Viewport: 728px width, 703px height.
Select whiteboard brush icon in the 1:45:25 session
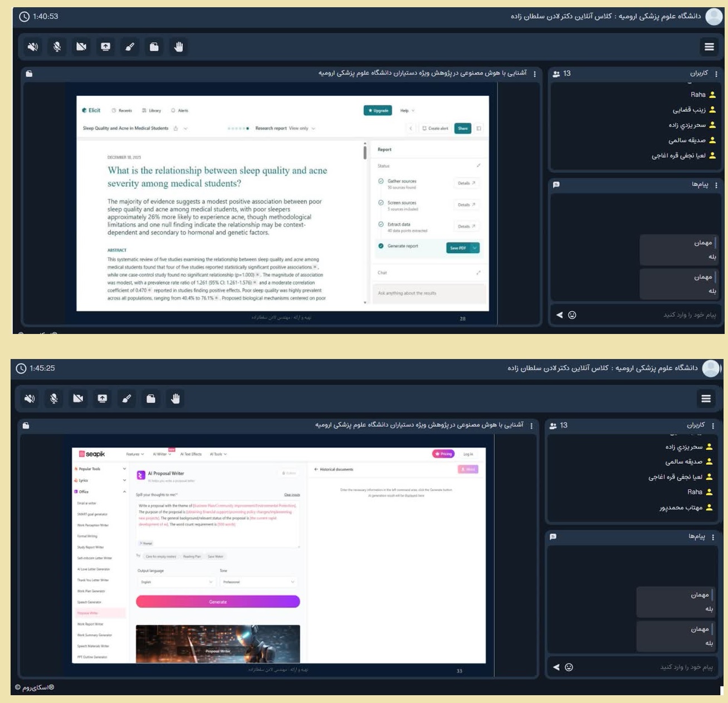point(126,399)
